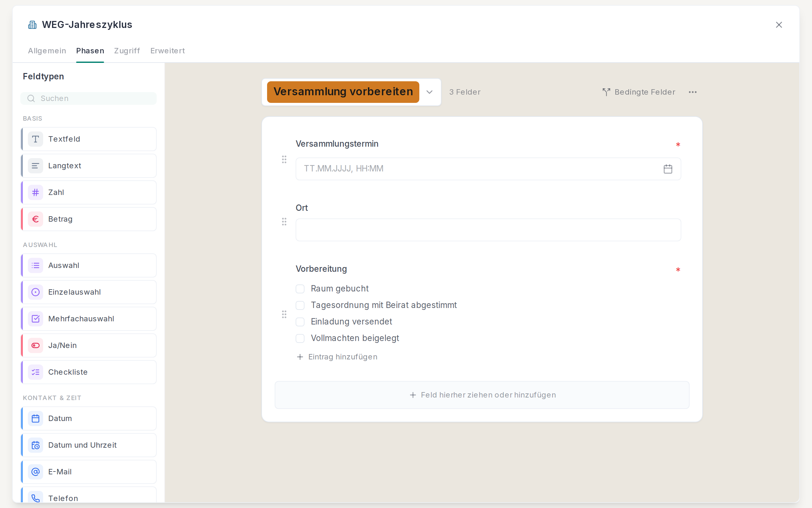
Task: Open calendar picker in Versammlungstermin field
Action: point(668,169)
